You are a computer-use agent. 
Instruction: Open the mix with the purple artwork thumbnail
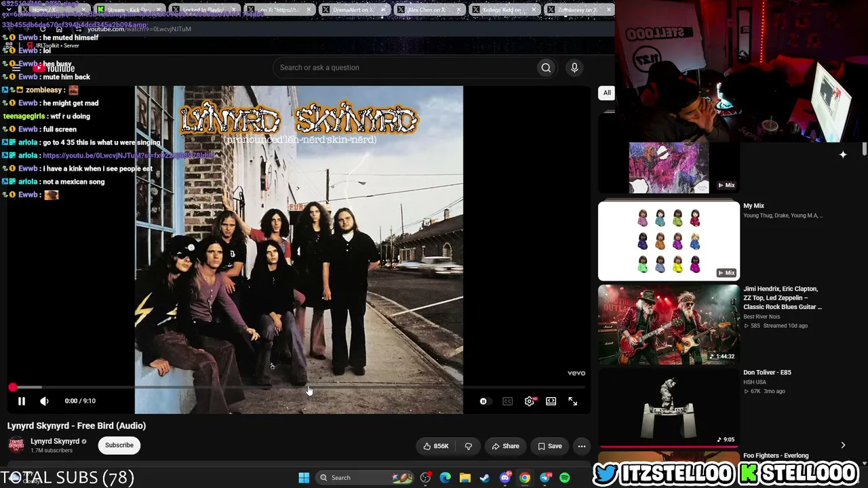(669, 167)
